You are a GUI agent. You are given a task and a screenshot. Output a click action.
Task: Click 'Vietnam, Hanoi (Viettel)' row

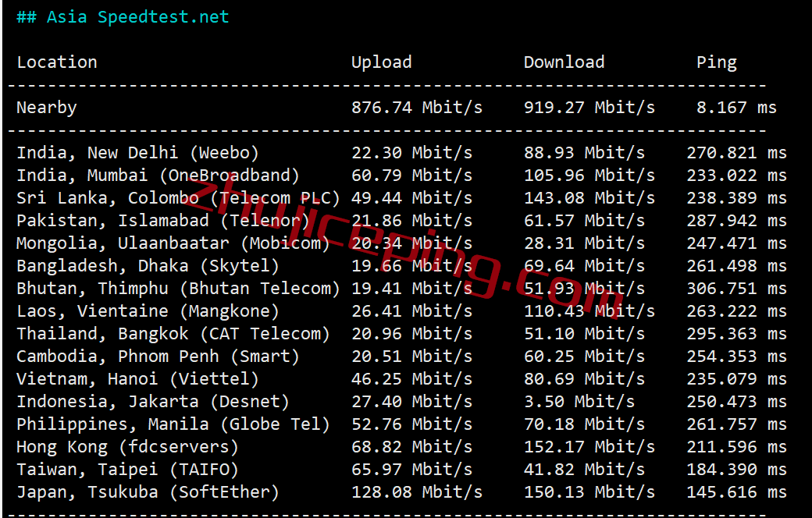(x=137, y=379)
